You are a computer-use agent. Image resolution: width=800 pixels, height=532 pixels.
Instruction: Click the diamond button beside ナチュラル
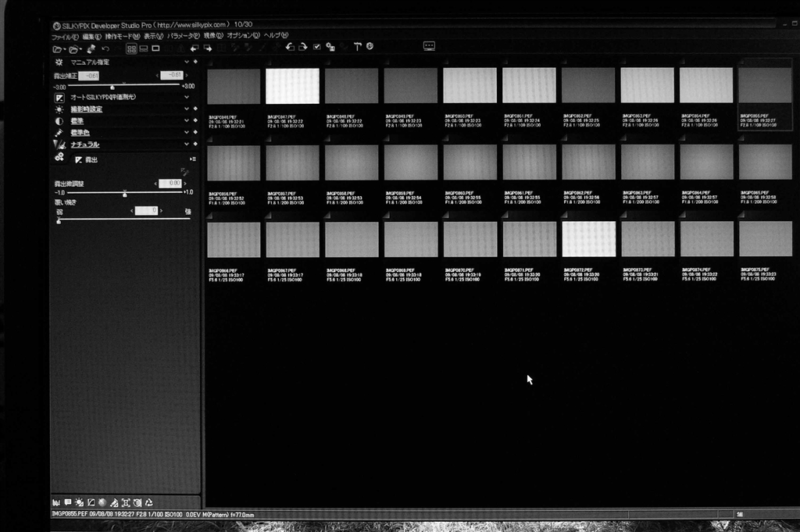click(x=195, y=144)
